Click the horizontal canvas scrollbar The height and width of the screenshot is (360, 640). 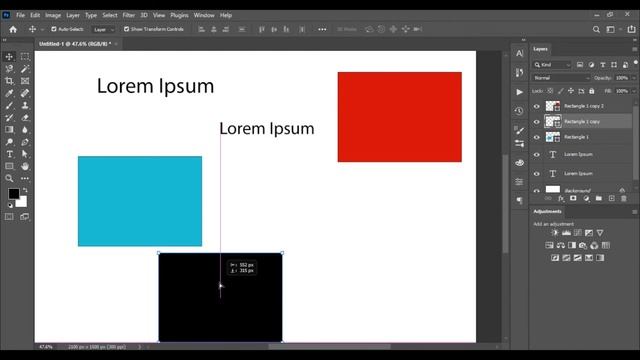[329, 347]
